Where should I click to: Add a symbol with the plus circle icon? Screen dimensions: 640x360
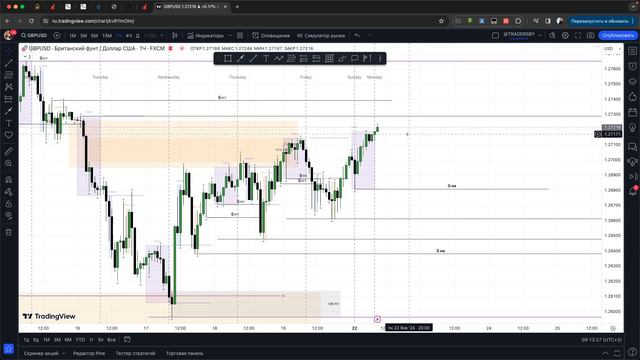[57, 36]
